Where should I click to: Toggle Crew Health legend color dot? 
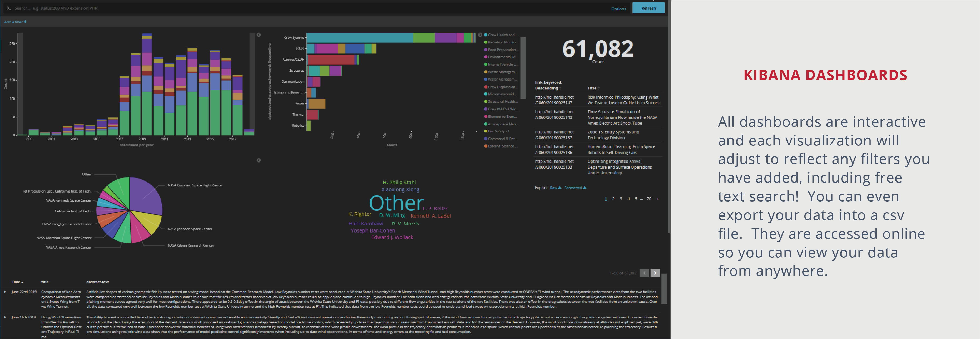click(486, 35)
